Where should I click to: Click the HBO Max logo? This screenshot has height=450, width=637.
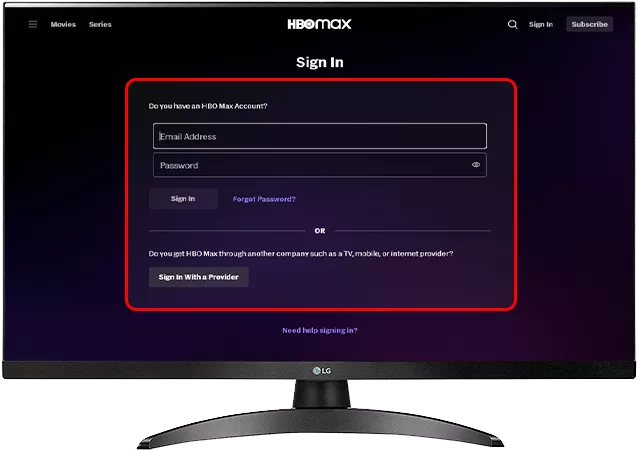click(x=319, y=24)
